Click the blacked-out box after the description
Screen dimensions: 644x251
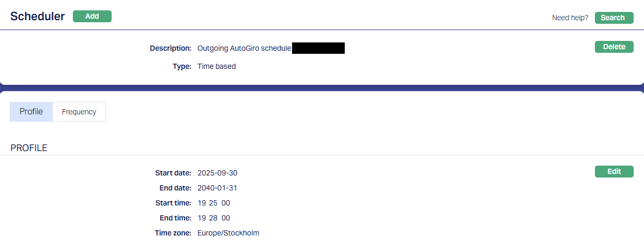click(x=318, y=48)
